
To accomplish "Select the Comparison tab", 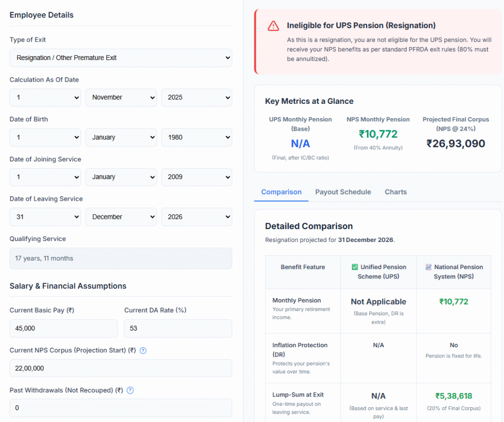I will click(281, 192).
